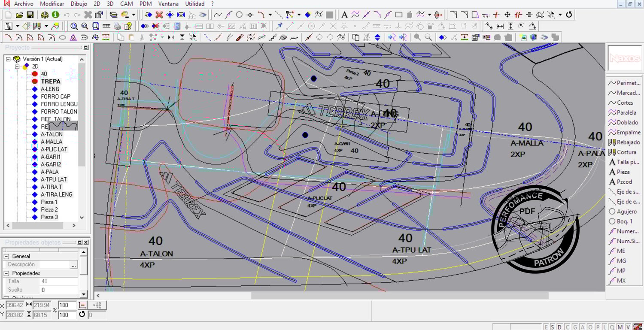Image resolution: width=644 pixels, height=330 pixels.
Task: Open the yellow gear settings icon
Action: [45, 15]
